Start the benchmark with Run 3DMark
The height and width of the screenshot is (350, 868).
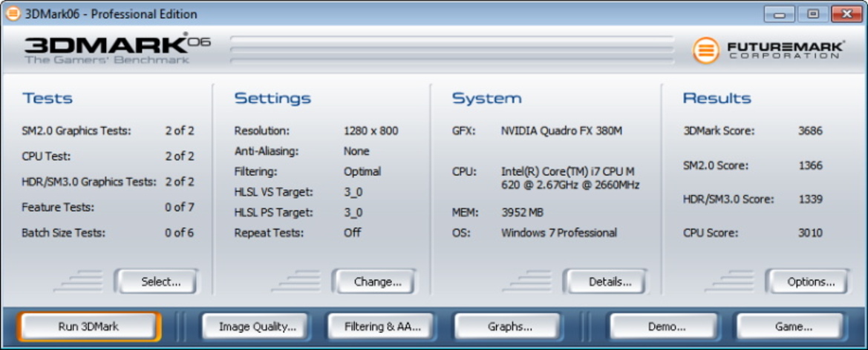click(x=88, y=326)
